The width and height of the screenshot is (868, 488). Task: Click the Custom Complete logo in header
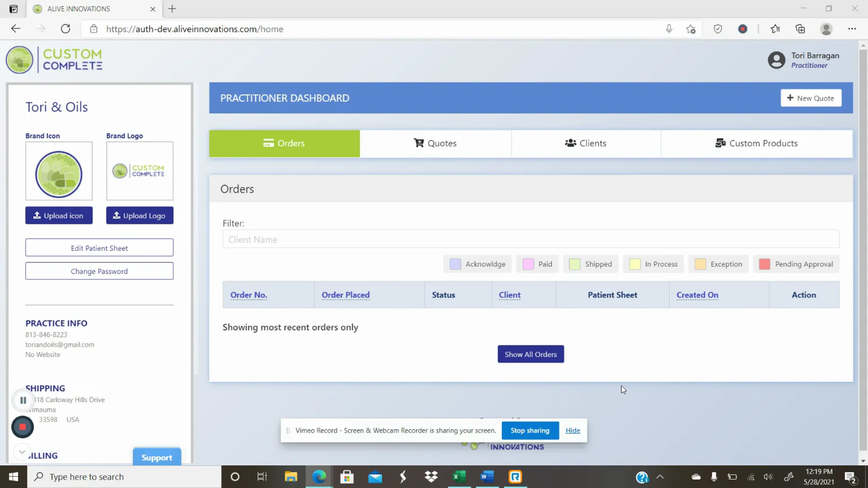point(54,60)
